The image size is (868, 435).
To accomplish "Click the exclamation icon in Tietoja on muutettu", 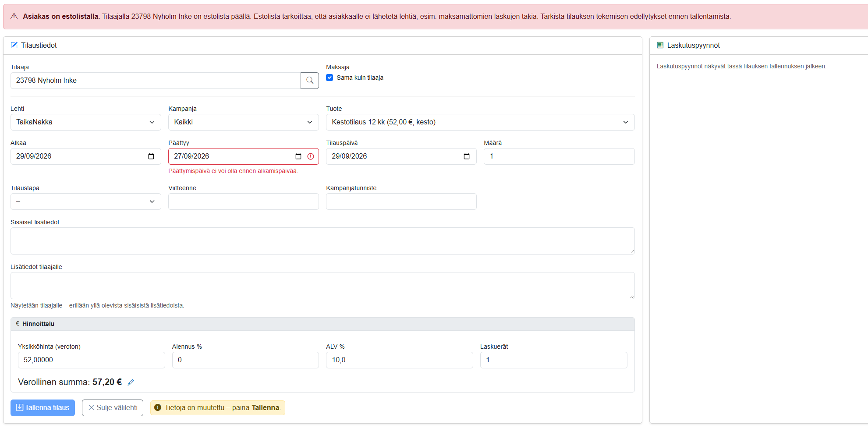I will click(x=158, y=408).
